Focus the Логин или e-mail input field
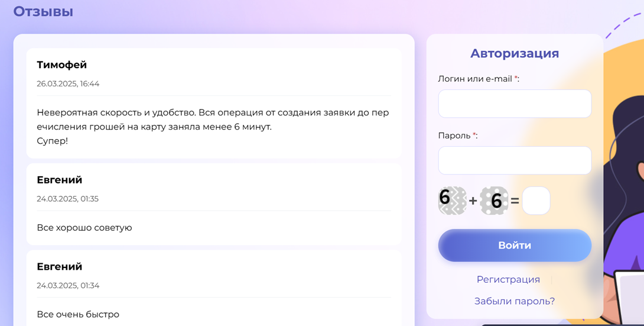Image resolution: width=644 pixels, height=326 pixels. (515, 104)
